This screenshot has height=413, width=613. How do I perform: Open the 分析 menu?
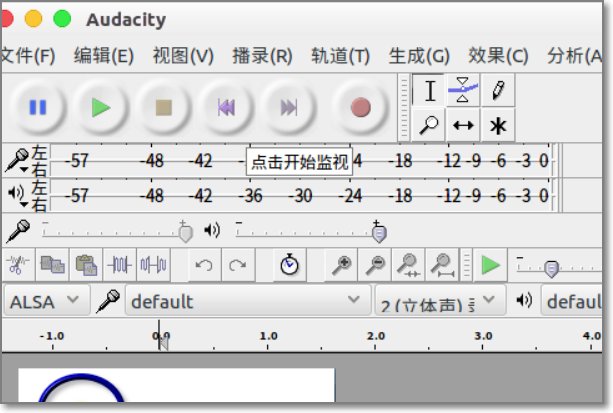coord(575,56)
